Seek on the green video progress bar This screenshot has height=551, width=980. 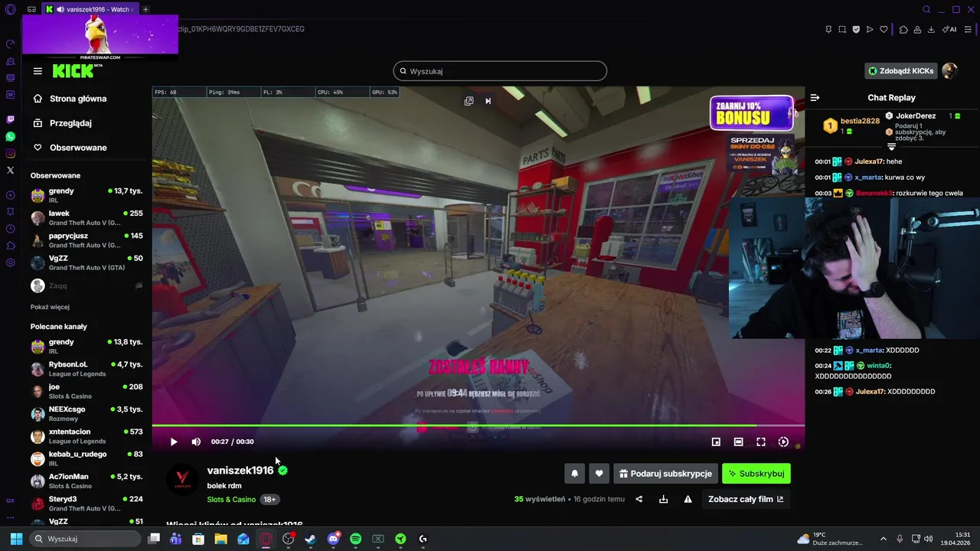pyautogui.click(x=478, y=425)
